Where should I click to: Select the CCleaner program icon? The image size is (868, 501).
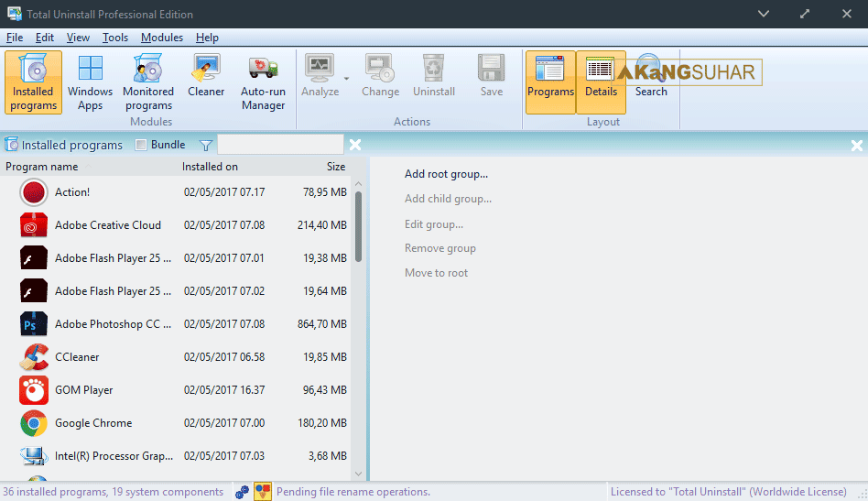(34, 357)
